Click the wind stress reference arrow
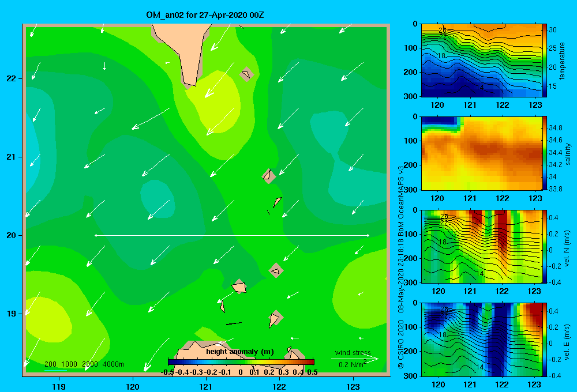 click(355, 359)
